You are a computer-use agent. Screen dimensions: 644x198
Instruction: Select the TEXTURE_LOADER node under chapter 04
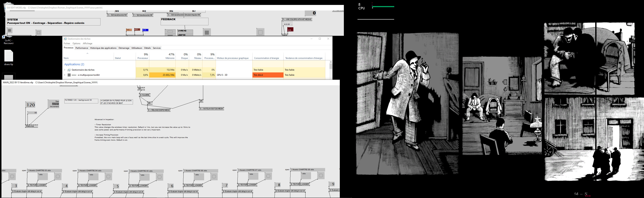pos(87,186)
